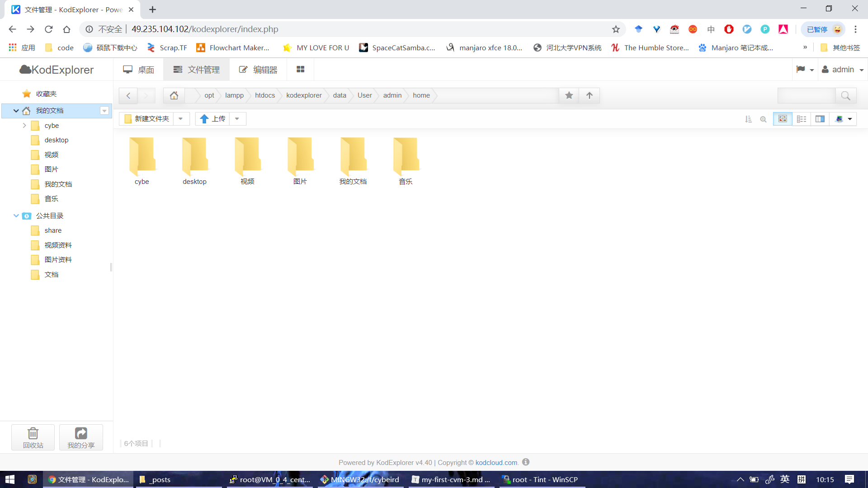Open the new folder dropdown arrow
The width and height of the screenshot is (868, 488).
[x=181, y=119]
